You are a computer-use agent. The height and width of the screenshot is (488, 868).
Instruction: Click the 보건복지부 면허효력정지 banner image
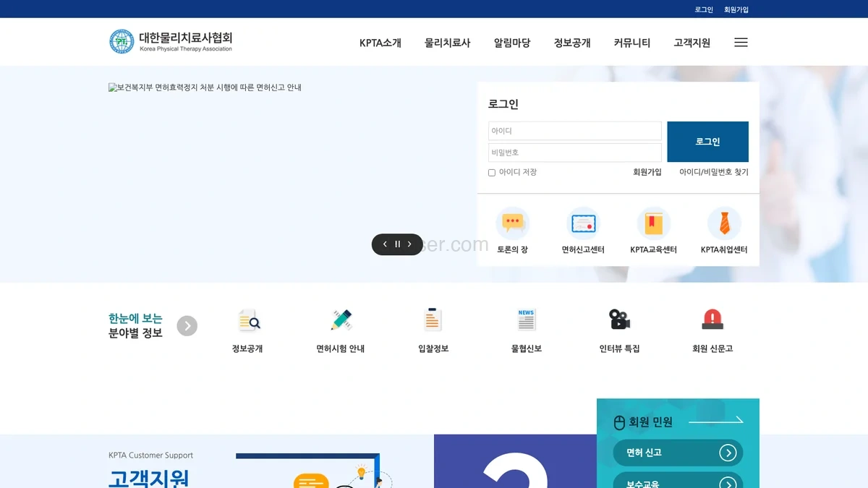205,87
